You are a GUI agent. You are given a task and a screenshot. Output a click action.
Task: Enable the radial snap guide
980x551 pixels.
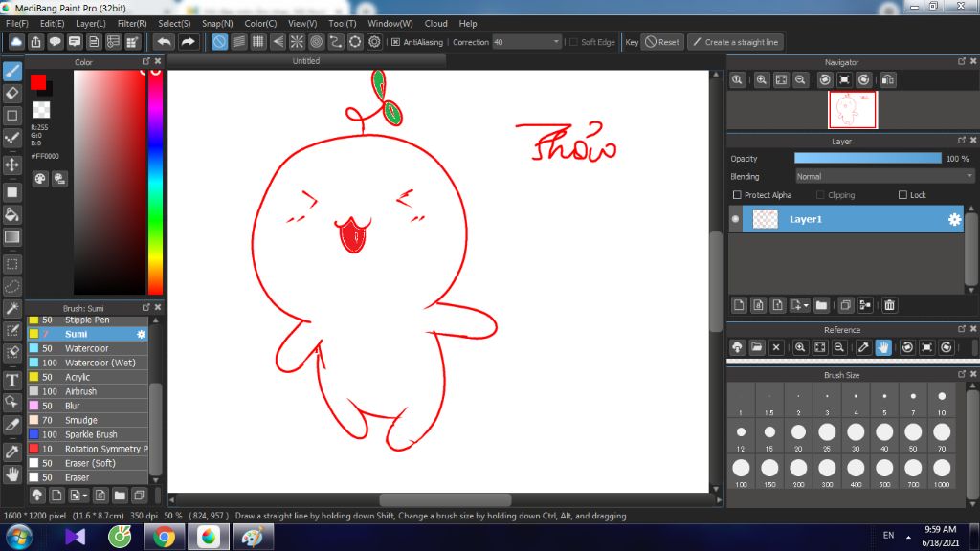[x=297, y=42]
